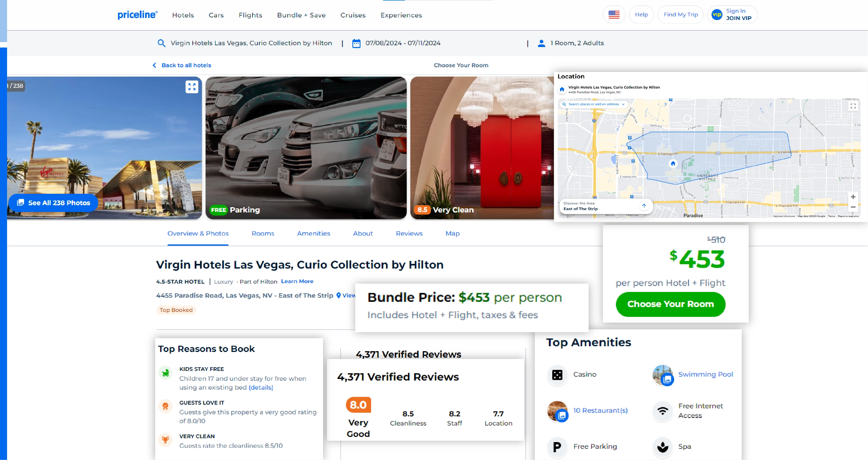Open the Restaurants photo thumbnail
This screenshot has width=868, height=460.
[x=557, y=411]
